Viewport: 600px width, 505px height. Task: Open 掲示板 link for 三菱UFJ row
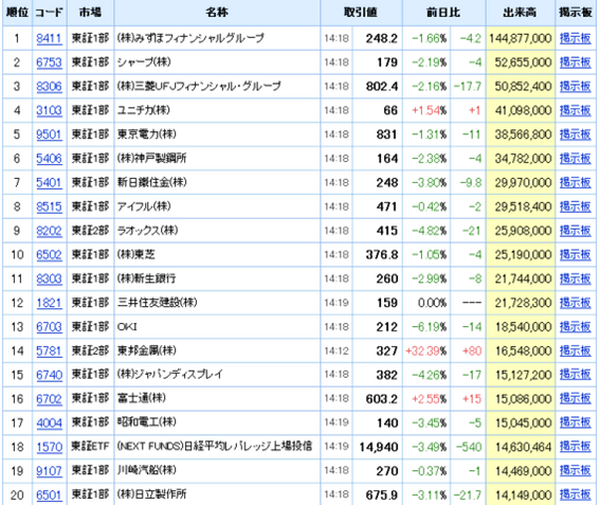pos(575,86)
